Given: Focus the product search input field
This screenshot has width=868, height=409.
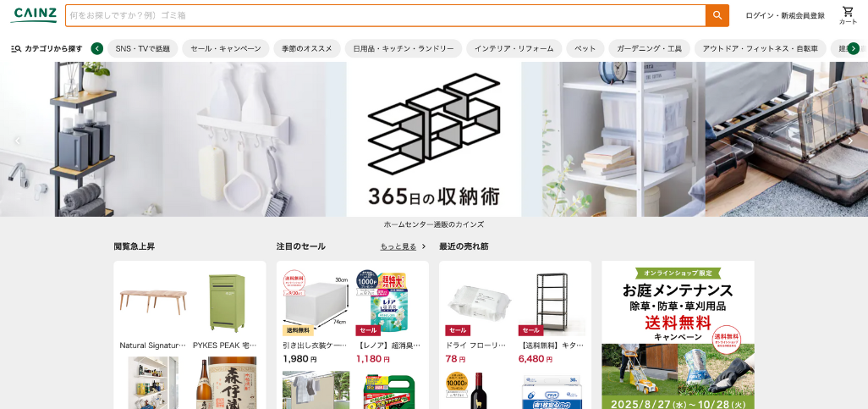Looking at the screenshot, I should pos(385,15).
